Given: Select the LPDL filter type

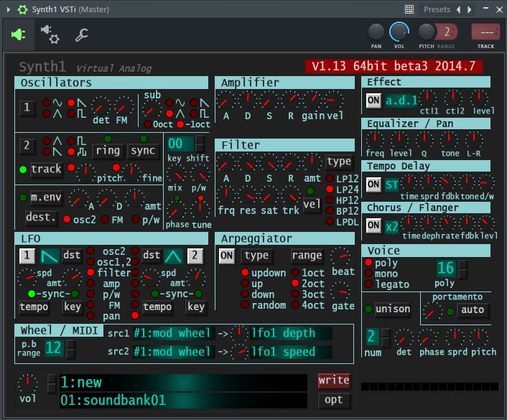Looking at the screenshot, I should [x=330, y=221].
